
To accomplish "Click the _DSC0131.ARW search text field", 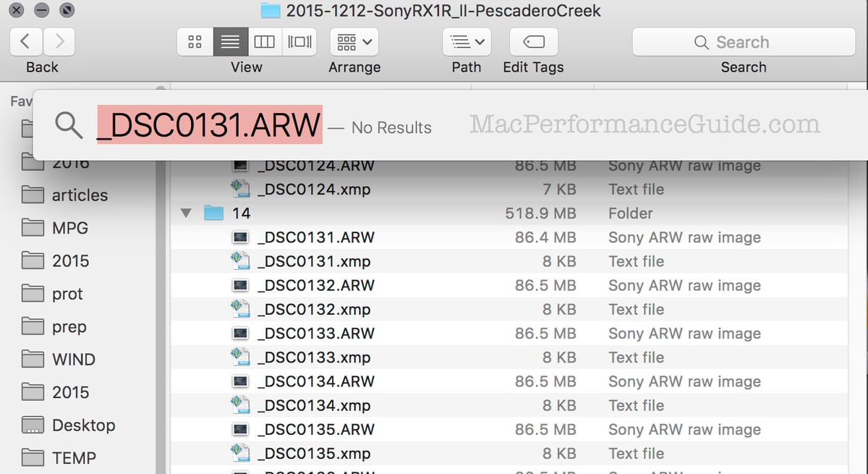I will [209, 126].
